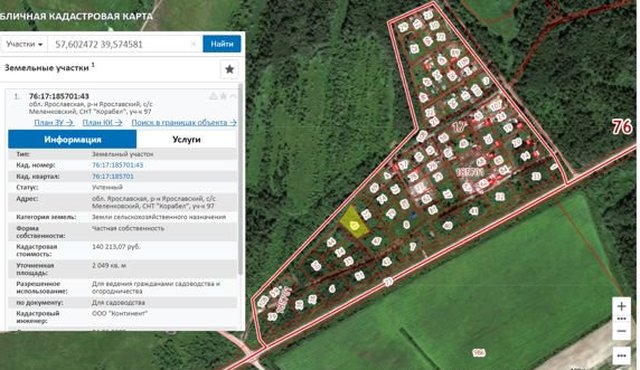Focus the coordinates search input field

pos(125,44)
